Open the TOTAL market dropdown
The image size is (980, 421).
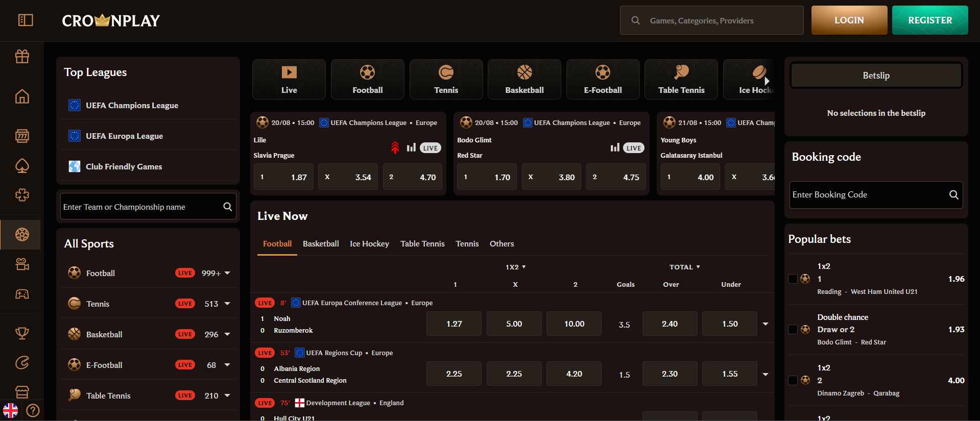[684, 267]
